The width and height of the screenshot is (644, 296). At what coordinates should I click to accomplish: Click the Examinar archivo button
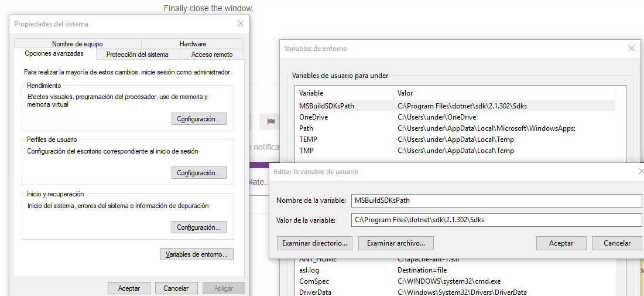pyautogui.click(x=396, y=243)
